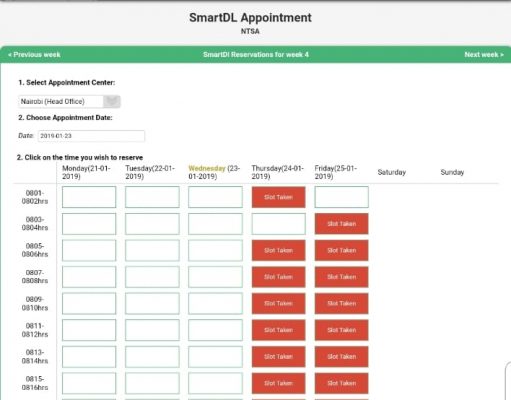Click Thursday 0805-0806hrs Slot Taken
The image size is (511, 400).
pos(279,250)
